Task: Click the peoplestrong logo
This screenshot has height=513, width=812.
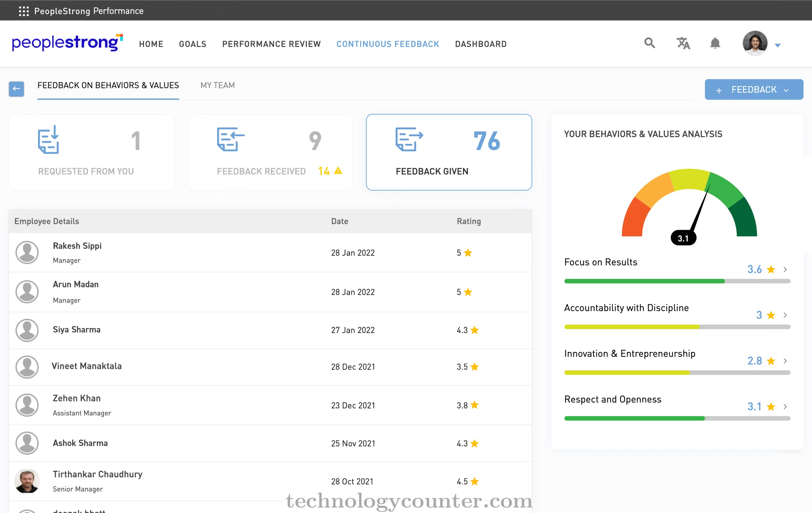Action: [67, 43]
